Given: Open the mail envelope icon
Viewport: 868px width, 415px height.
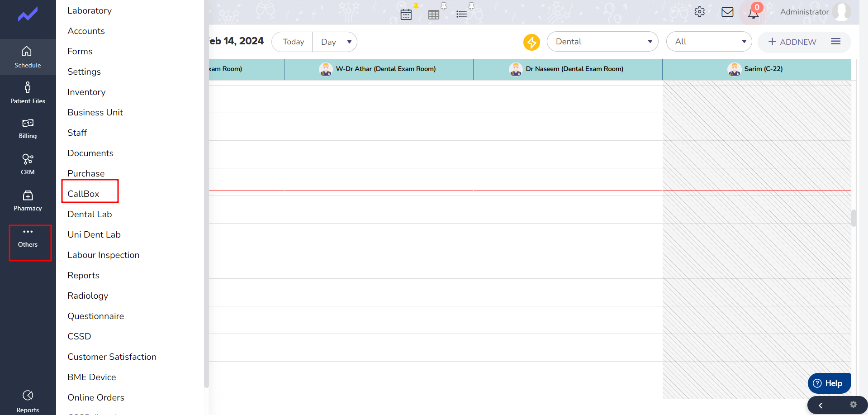Looking at the screenshot, I should tap(727, 12).
